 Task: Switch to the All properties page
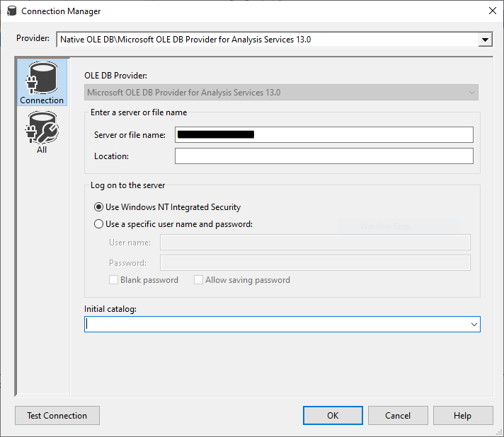click(42, 132)
